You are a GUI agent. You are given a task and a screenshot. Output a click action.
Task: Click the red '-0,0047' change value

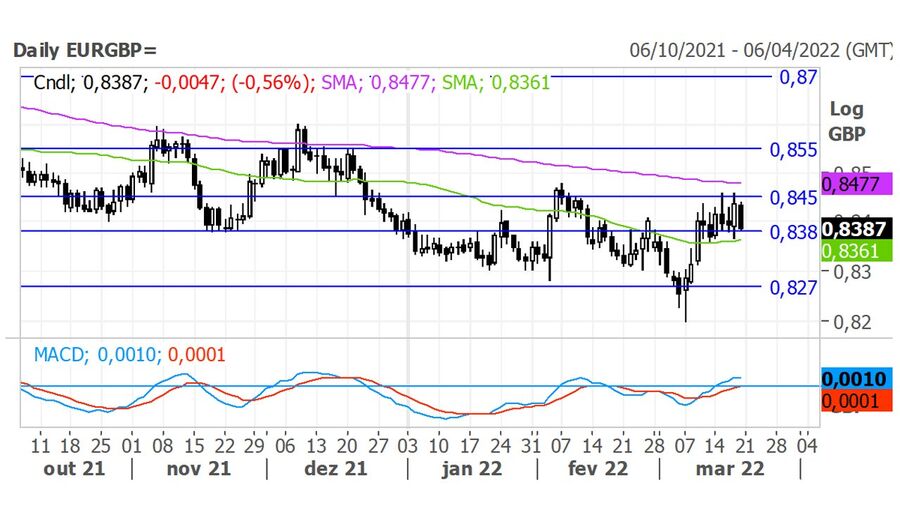pyautogui.click(x=189, y=83)
